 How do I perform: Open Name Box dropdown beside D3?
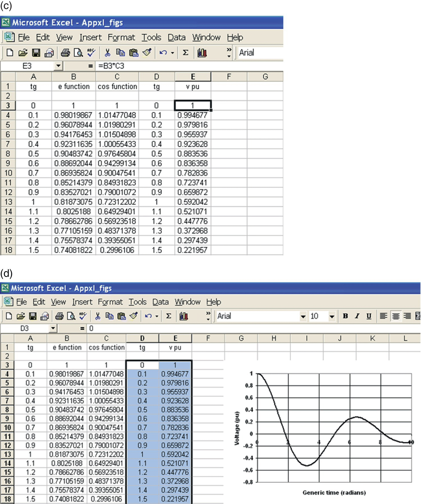pyautogui.click(x=53, y=328)
